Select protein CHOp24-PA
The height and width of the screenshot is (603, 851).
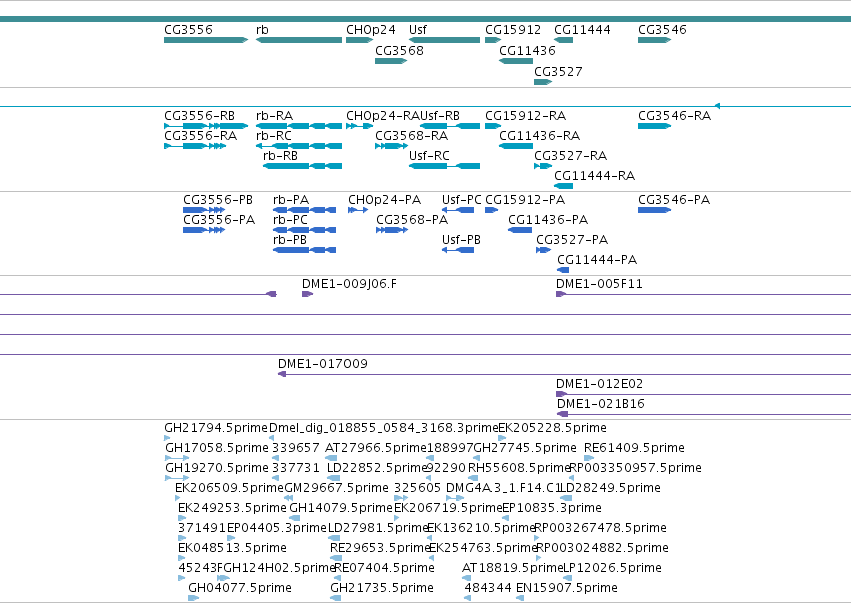click(358, 211)
